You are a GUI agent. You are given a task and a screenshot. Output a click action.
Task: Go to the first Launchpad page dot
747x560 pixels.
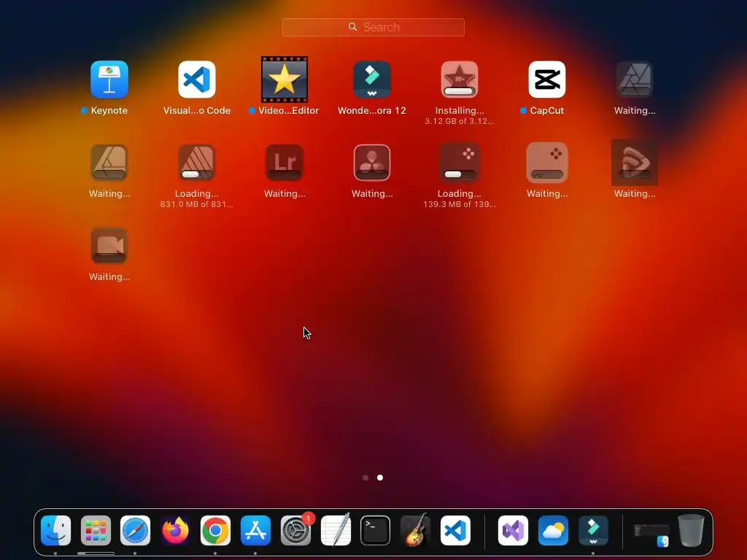[x=365, y=478]
